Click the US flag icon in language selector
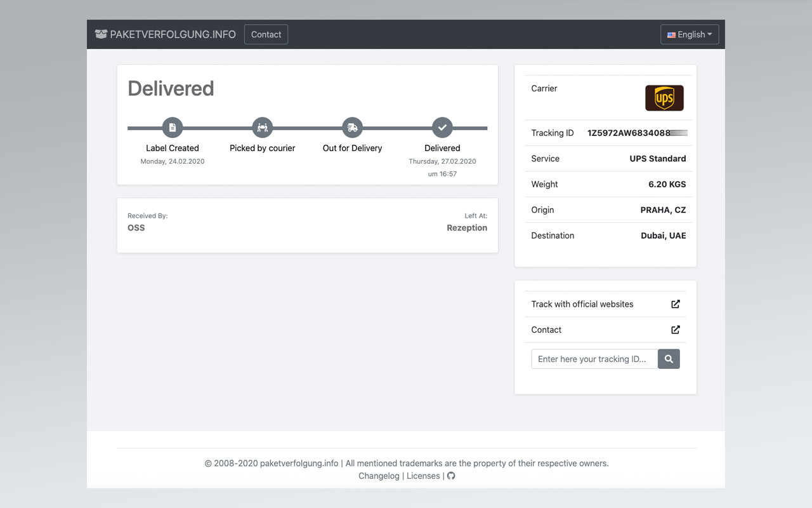Viewport: 812px width, 508px height. pyautogui.click(x=671, y=35)
